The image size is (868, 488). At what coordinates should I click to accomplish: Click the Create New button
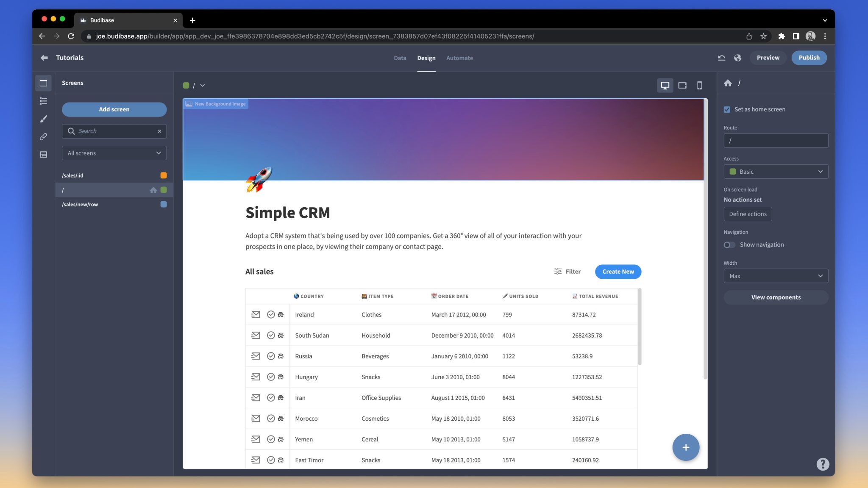[x=618, y=272]
